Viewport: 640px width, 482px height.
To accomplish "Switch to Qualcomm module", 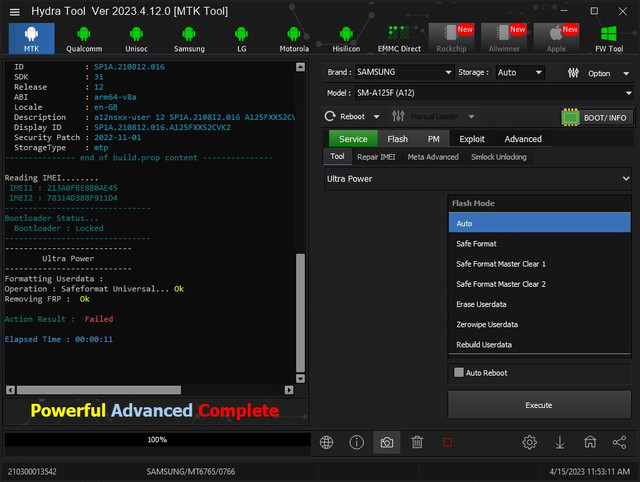I will pyautogui.click(x=84, y=38).
